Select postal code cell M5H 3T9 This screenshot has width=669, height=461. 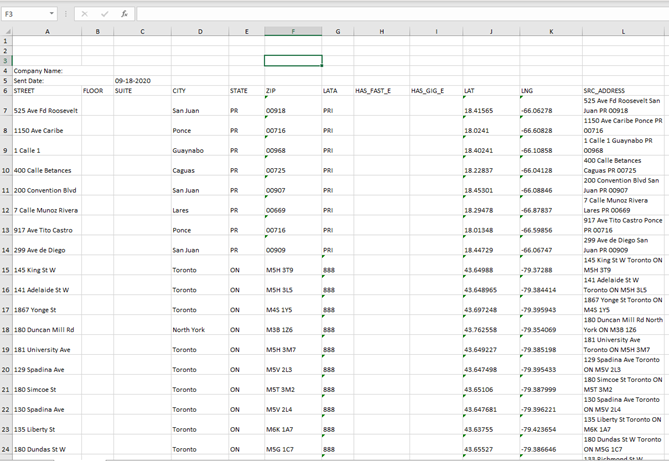[x=293, y=270]
